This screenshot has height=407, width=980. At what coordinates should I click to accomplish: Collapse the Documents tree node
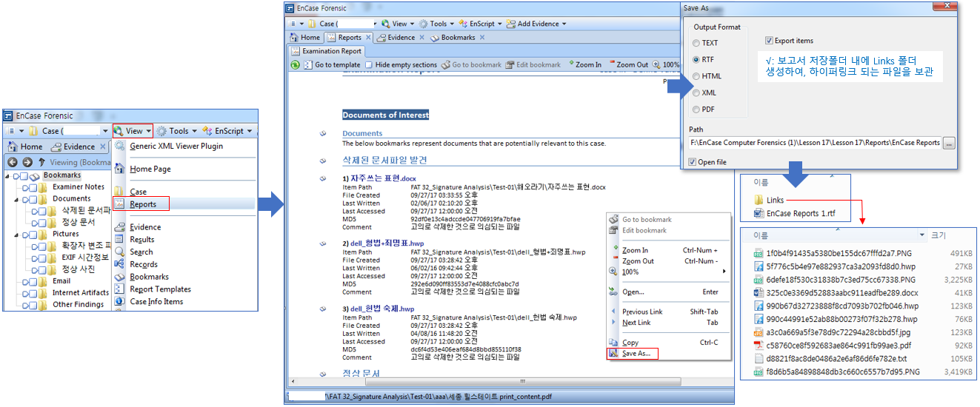[16, 199]
